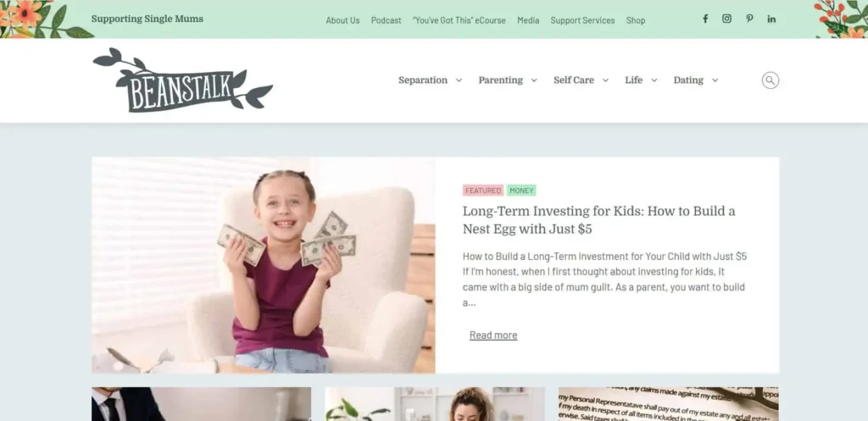Open the Support Services menu item

[582, 20]
